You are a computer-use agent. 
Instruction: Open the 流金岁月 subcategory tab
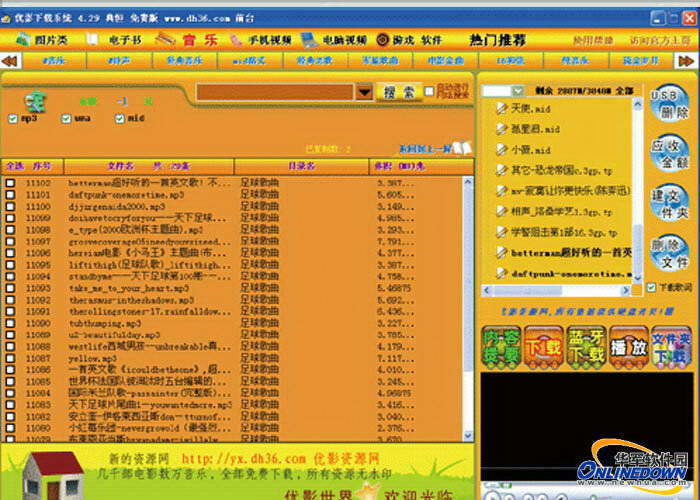[641, 60]
